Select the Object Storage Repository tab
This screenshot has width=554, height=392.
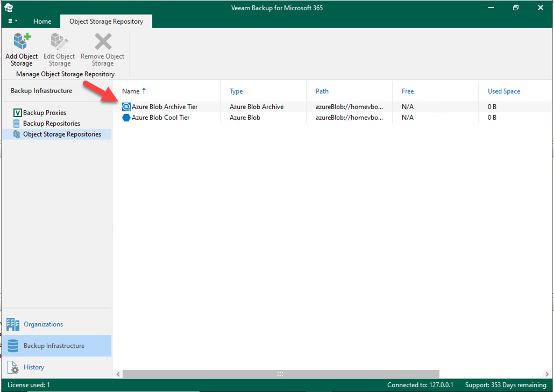106,21
